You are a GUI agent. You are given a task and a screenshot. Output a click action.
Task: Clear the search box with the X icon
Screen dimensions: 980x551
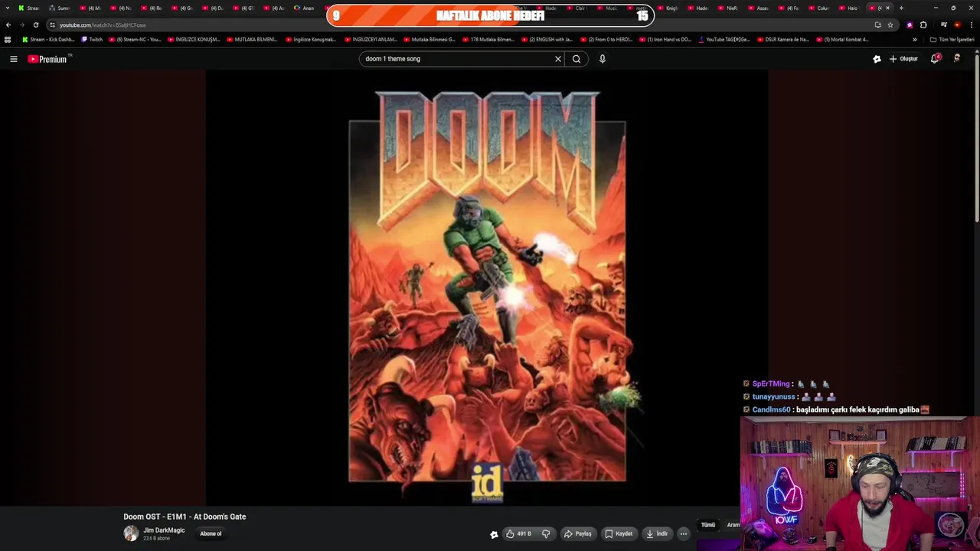pyautogui.click(x=557, y=59)
